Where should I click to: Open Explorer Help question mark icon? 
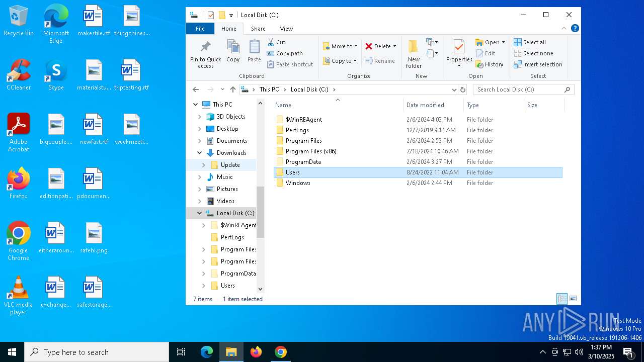click(x=575, y=29)
